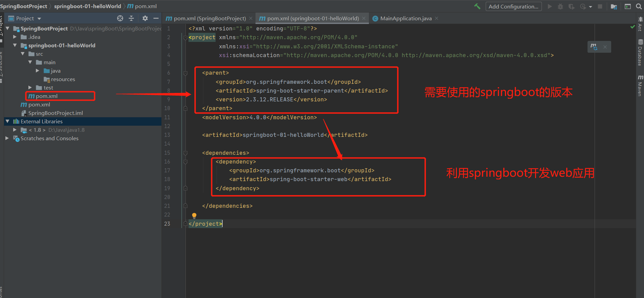Click the intention lightbulb icon
This screenshot has height=298, width=644.
[x=194, y=216]
